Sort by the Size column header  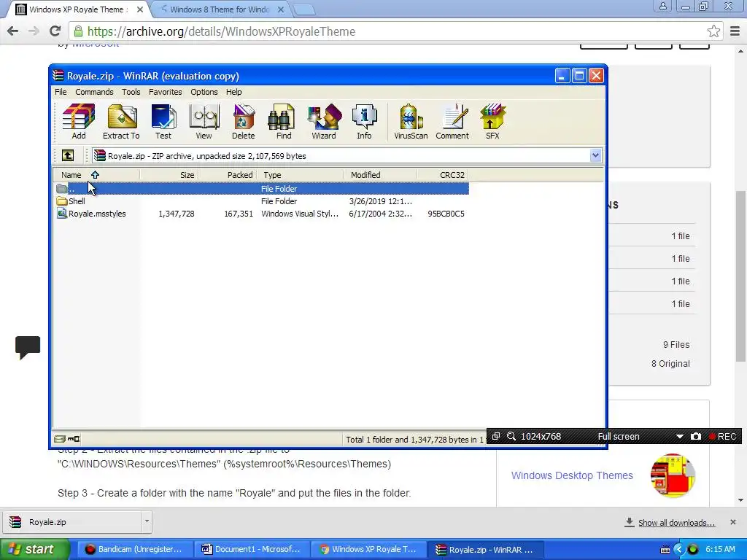169,175
